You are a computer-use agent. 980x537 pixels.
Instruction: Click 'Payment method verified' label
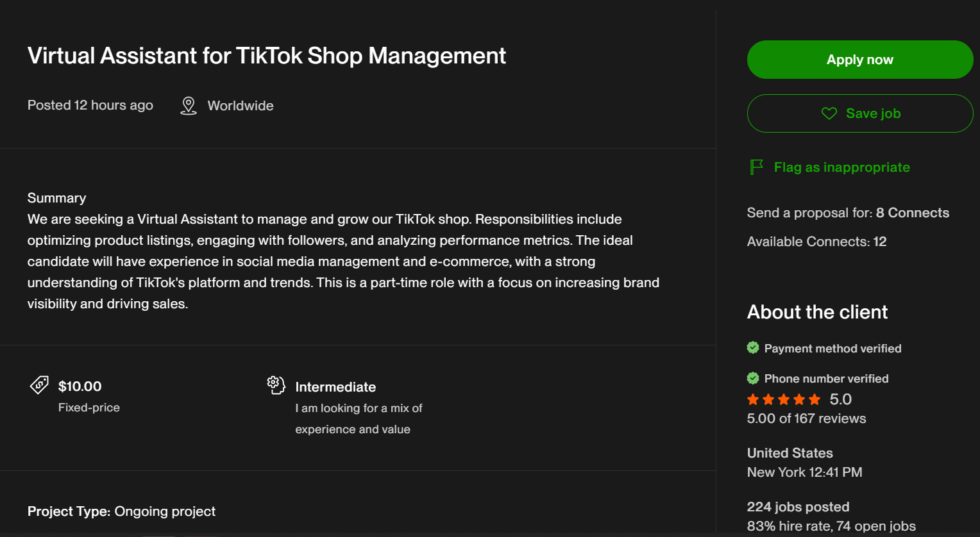(832, 349)
